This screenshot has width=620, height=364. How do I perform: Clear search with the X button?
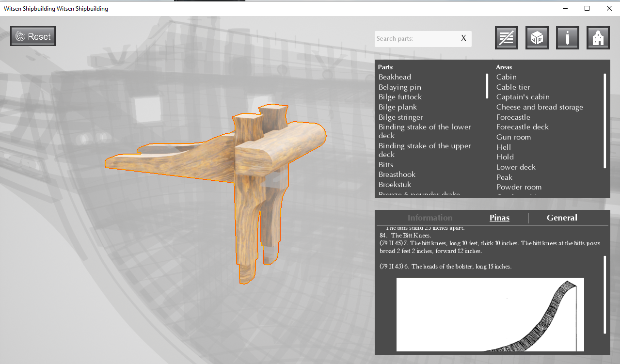pos(463,38)
